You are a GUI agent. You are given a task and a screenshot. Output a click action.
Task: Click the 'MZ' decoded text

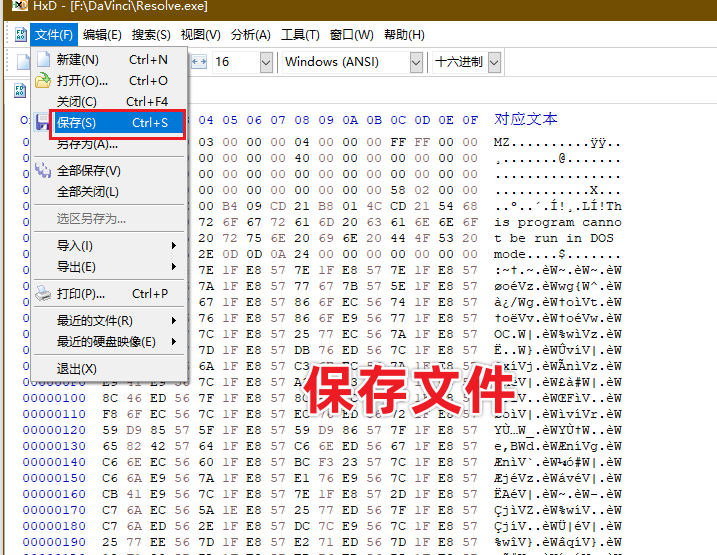(502, 143)
